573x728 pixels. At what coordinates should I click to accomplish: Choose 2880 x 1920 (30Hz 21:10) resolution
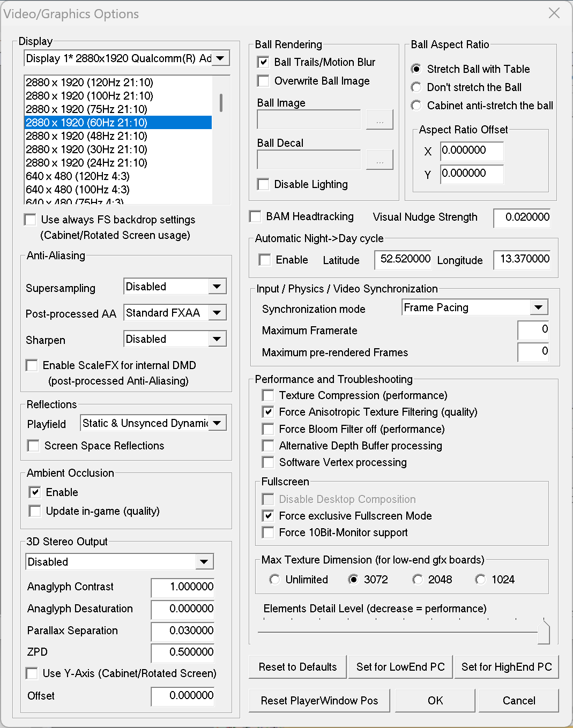[x=118, y=149]
